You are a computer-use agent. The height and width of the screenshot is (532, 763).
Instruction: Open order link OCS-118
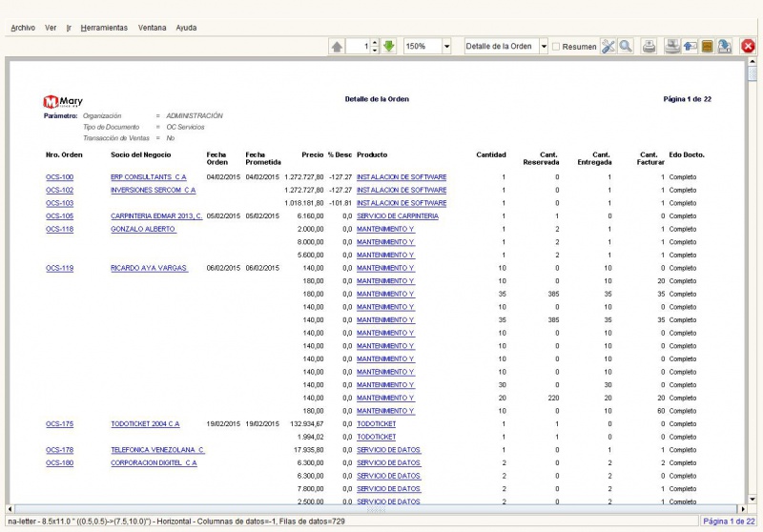(59, 229)
